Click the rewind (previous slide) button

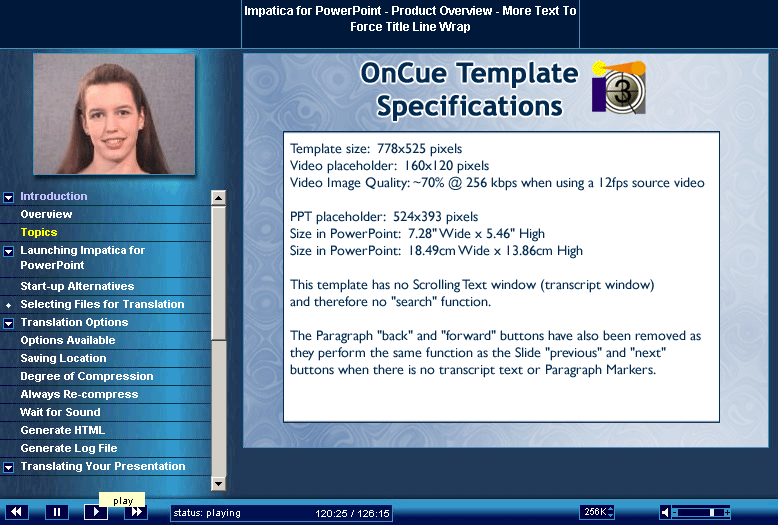17,512
